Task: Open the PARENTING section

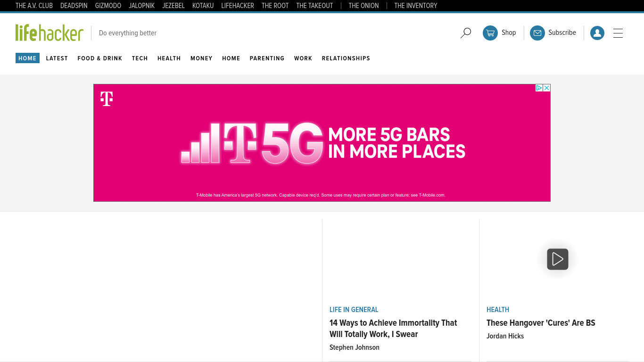Action: (267, 58)
